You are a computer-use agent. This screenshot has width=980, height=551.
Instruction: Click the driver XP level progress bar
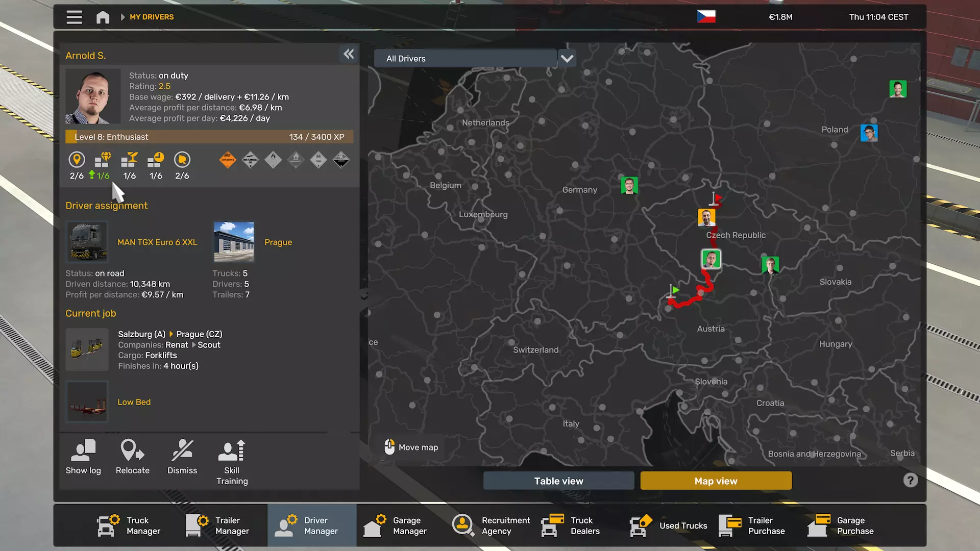point(209,137)
